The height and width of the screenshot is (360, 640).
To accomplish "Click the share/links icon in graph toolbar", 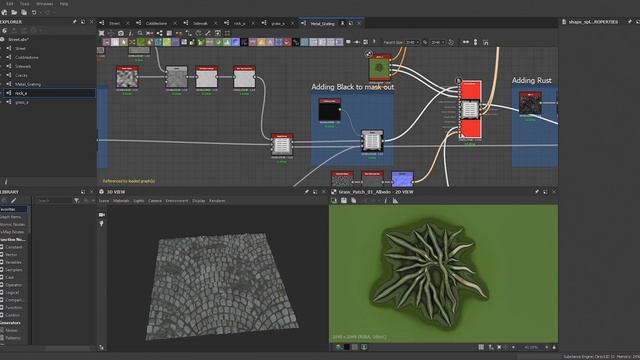I will pos(160,33).
